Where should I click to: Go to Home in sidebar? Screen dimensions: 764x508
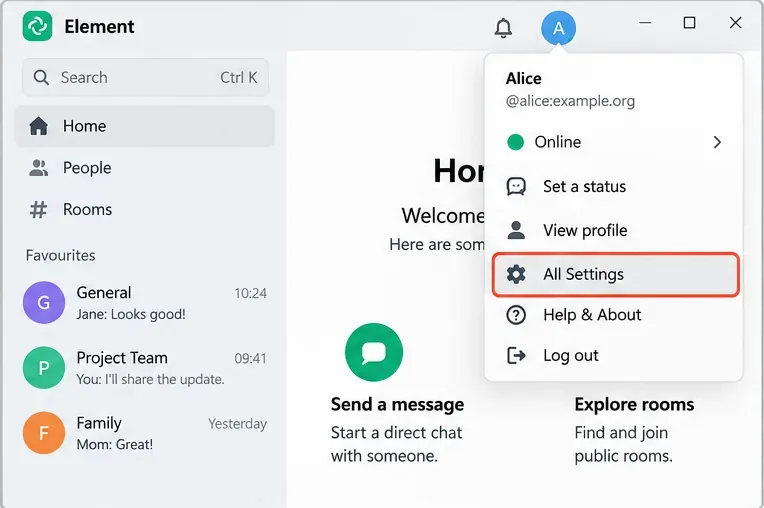[x=144, y=126]
